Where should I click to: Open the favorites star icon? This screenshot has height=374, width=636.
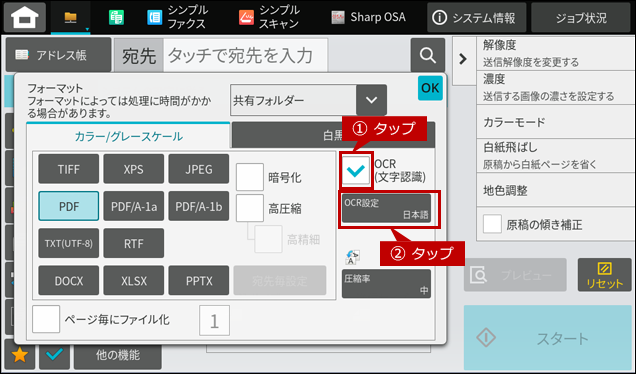(19, 355)
